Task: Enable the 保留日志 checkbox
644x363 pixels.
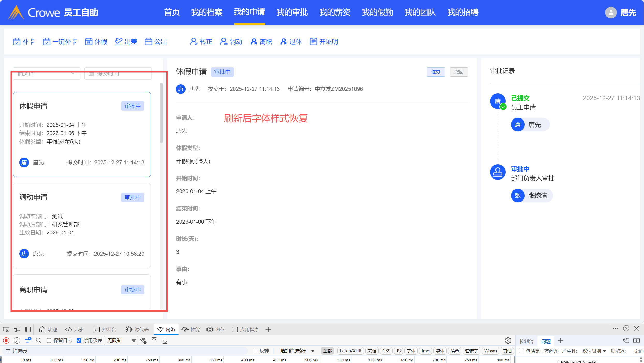Action: click(49, 340)
